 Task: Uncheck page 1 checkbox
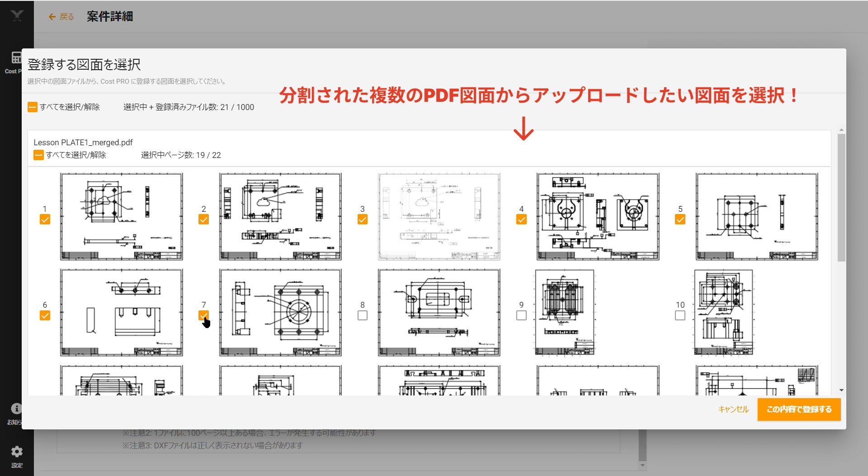click(45, 219)
